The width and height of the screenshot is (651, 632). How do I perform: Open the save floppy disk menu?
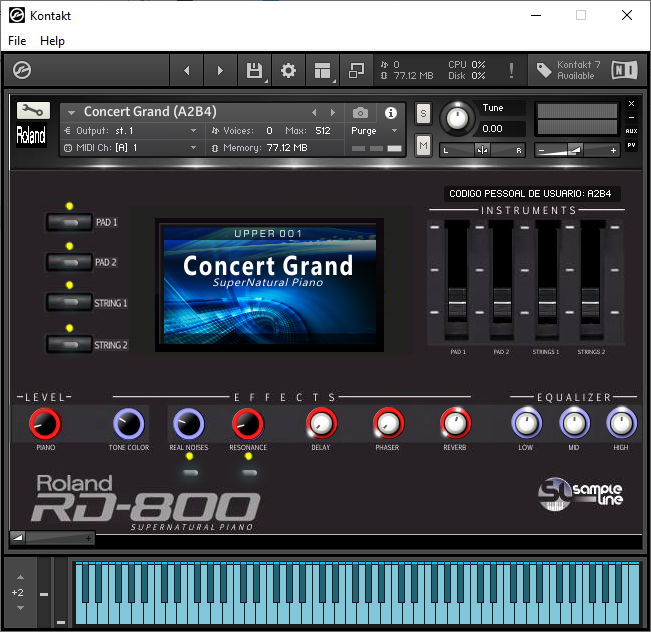[255, 70]
